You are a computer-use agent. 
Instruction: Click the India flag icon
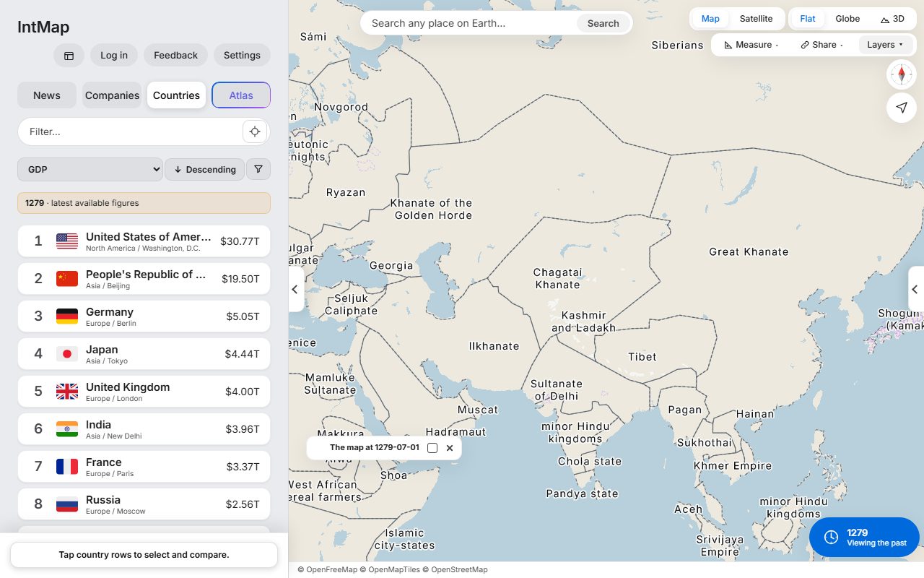point(67,429)
